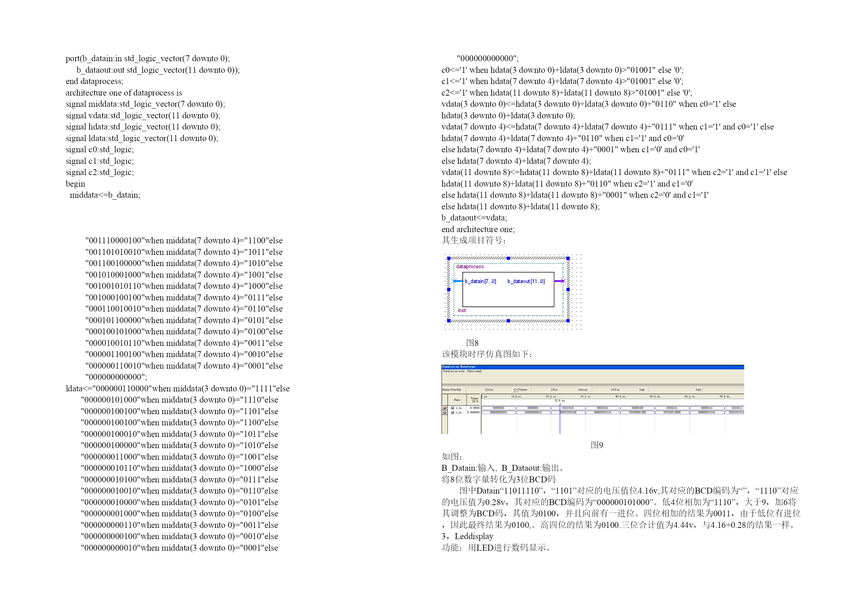This screenshot has width=868, height=614.
Task: Click the line "begin"
Action: tap(76, 184)
